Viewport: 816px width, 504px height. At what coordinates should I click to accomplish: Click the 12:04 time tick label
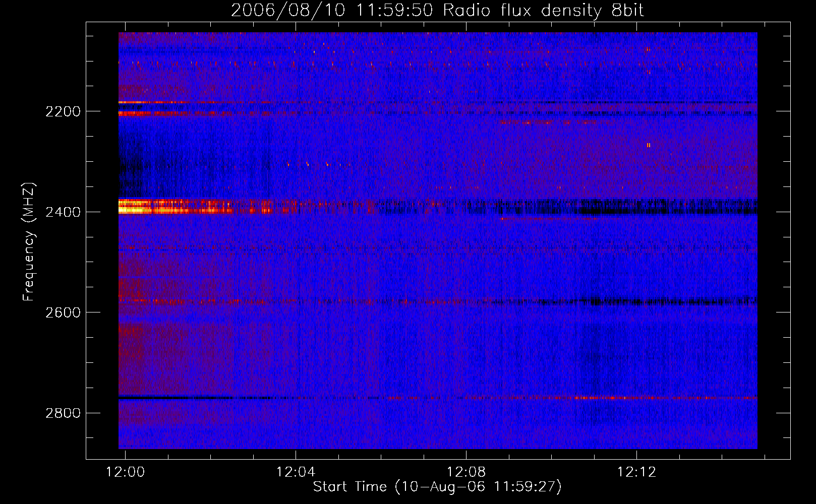[296, 472]
